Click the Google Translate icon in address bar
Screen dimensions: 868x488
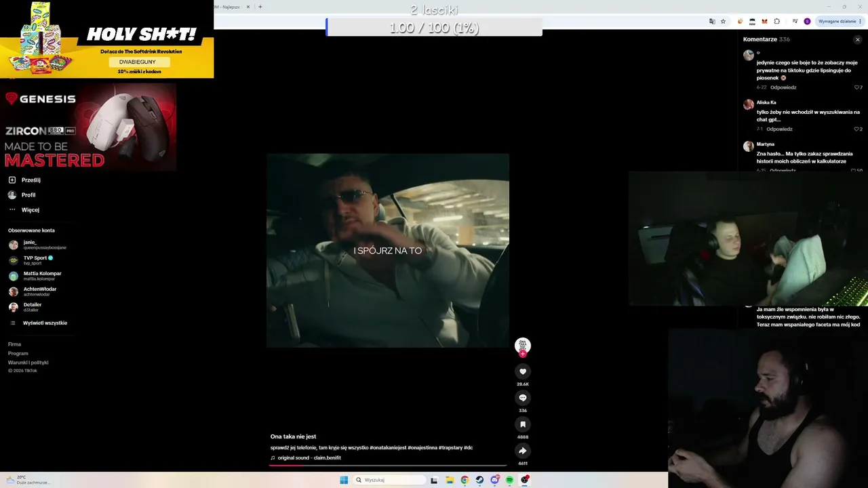coord(712,21)
